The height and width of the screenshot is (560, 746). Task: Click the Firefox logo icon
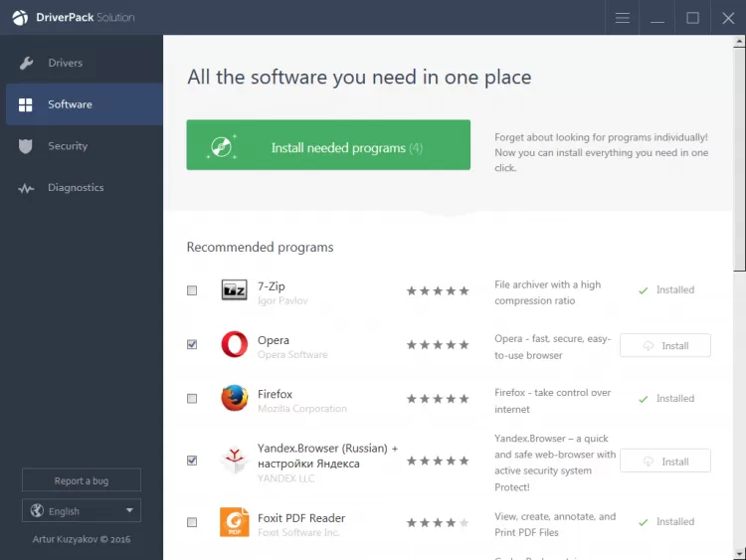coord(235,399)
